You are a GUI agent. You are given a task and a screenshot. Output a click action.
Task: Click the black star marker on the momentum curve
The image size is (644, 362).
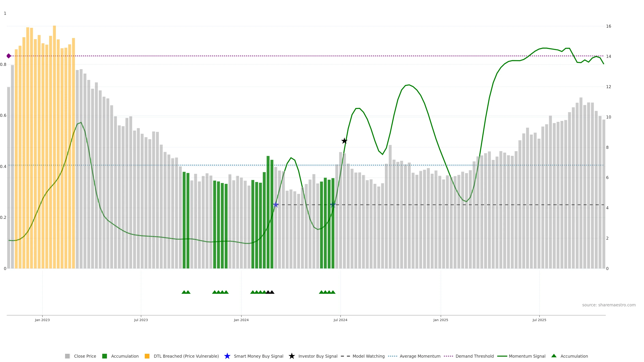344,141
